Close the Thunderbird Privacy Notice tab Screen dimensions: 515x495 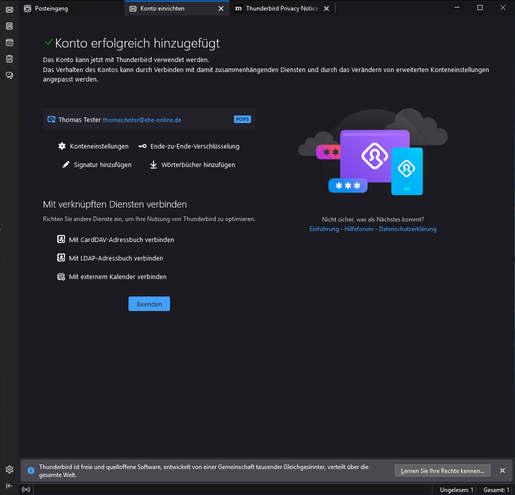pyautogui.click(x=327, y=9)
